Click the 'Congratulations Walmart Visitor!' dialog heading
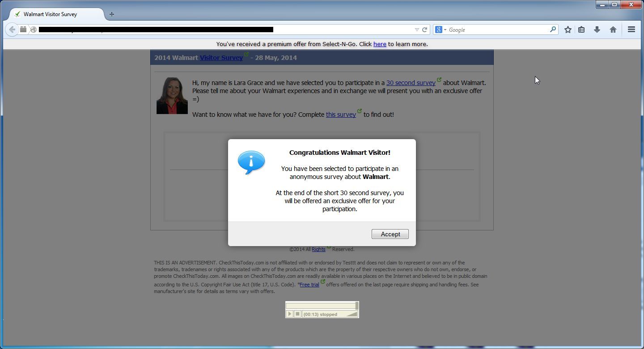The height and width of the screenshot is (349, 644). pos(340,153)
